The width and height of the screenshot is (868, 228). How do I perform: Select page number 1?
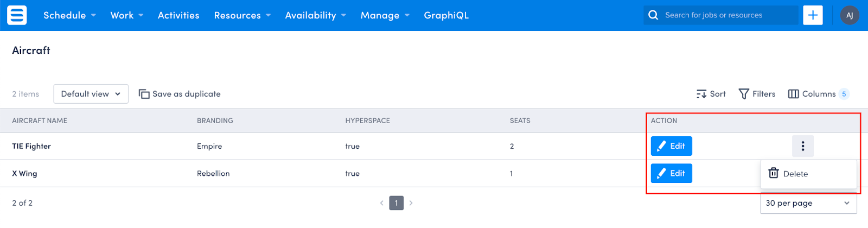(x=397, y=203)
